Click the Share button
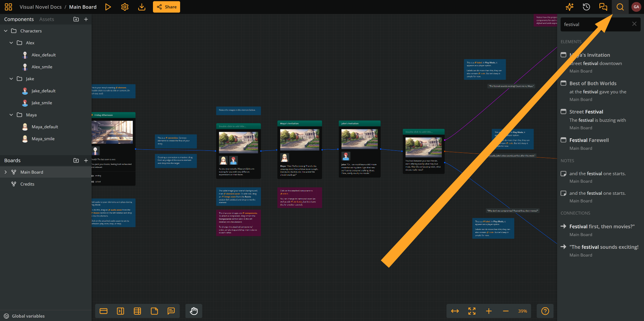The image size is (644, 321). (x=166, y=7)
